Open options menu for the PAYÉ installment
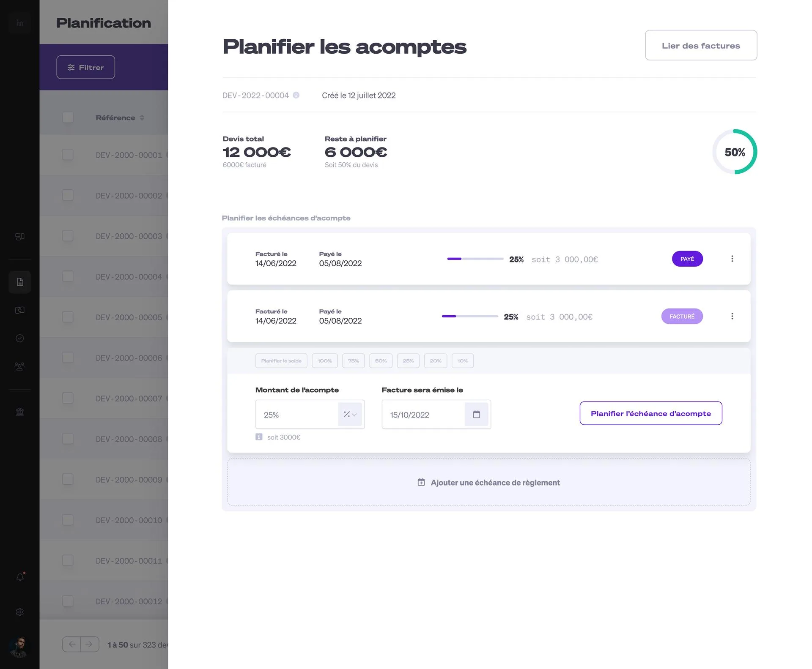The height and width of the screenshot is (669, 812). tap(732, 259)
